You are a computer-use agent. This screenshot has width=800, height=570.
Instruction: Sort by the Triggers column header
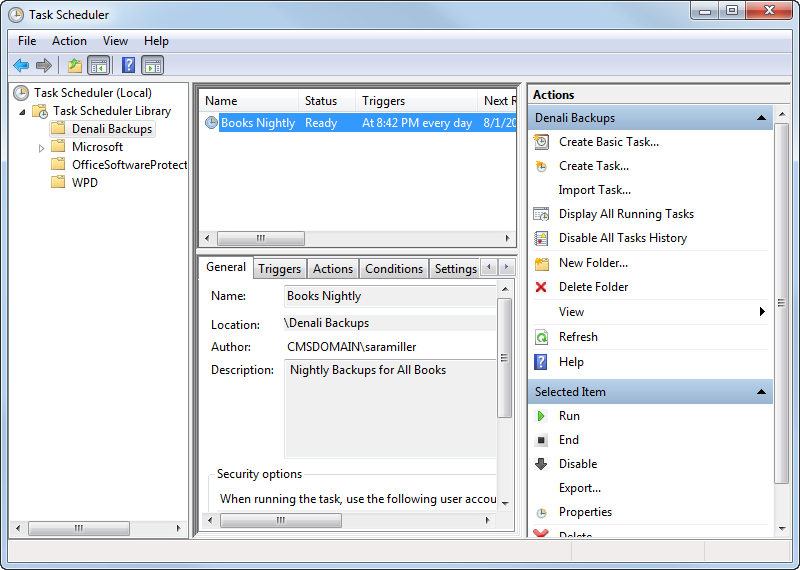(416, 101)
